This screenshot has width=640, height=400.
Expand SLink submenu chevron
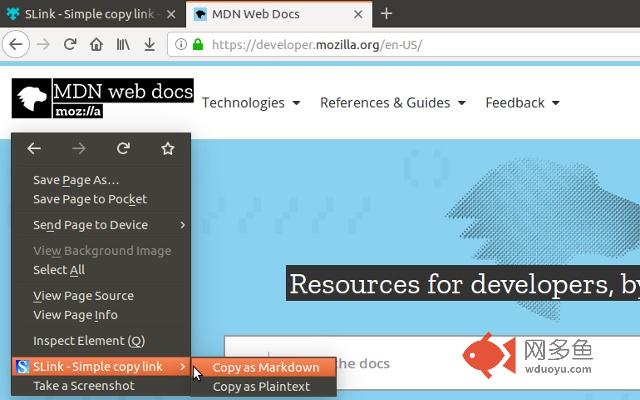tap(182, 367)
